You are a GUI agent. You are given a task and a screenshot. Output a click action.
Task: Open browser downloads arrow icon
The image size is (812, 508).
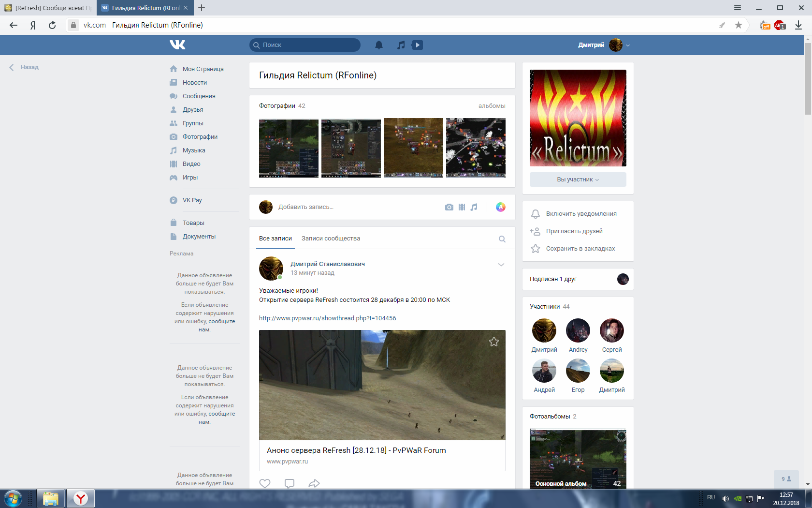[798, 25]
